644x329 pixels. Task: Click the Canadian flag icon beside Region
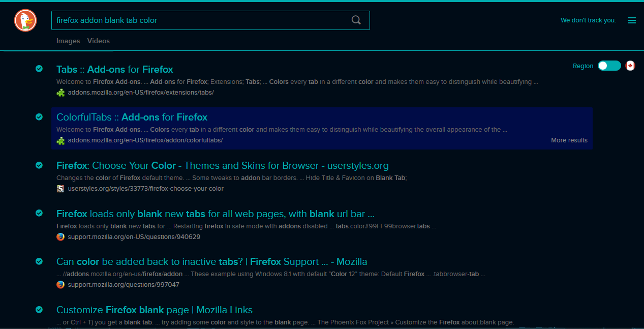coord(630,66)
